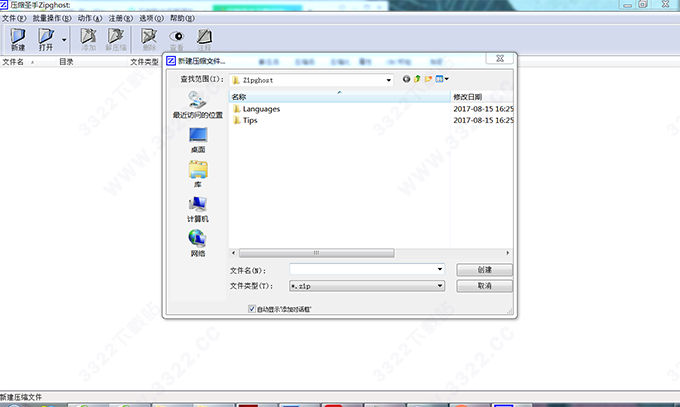
Task: Click the 2017-08-15 date of Tips row
Action: (483, 120)
